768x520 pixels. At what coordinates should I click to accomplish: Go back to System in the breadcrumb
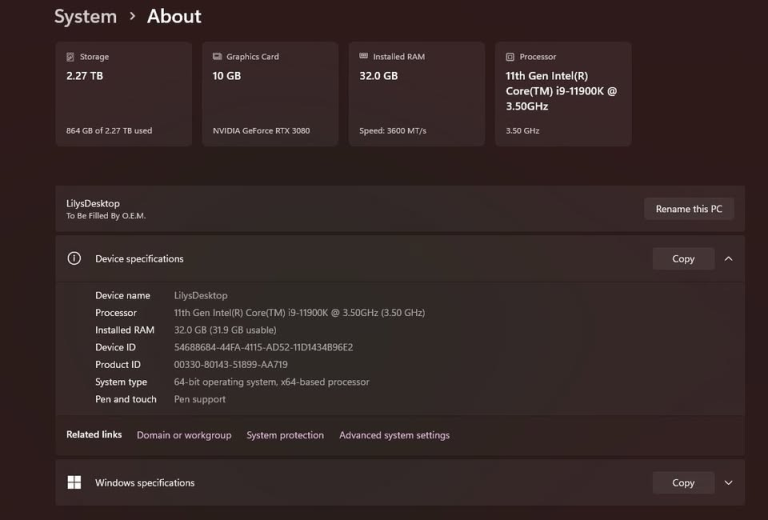[85, 17]
